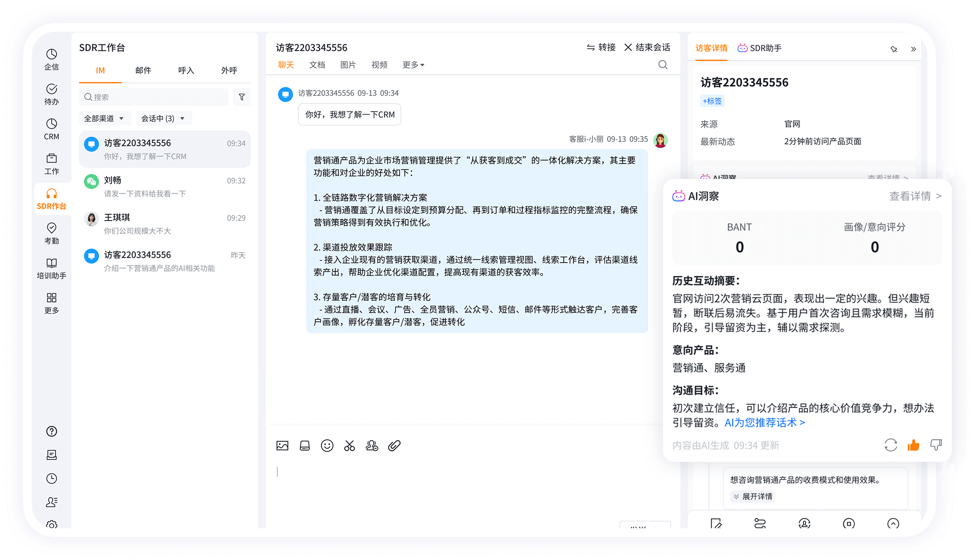Switch to the CRM module icon
The height and width of the screenshot is (560, 975).
[52, 128]
